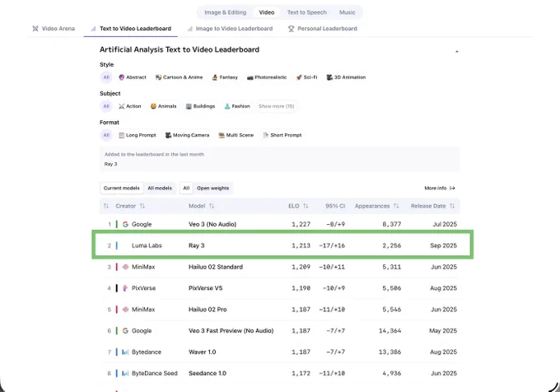Sort by Release Date column

tap(432, 206)
